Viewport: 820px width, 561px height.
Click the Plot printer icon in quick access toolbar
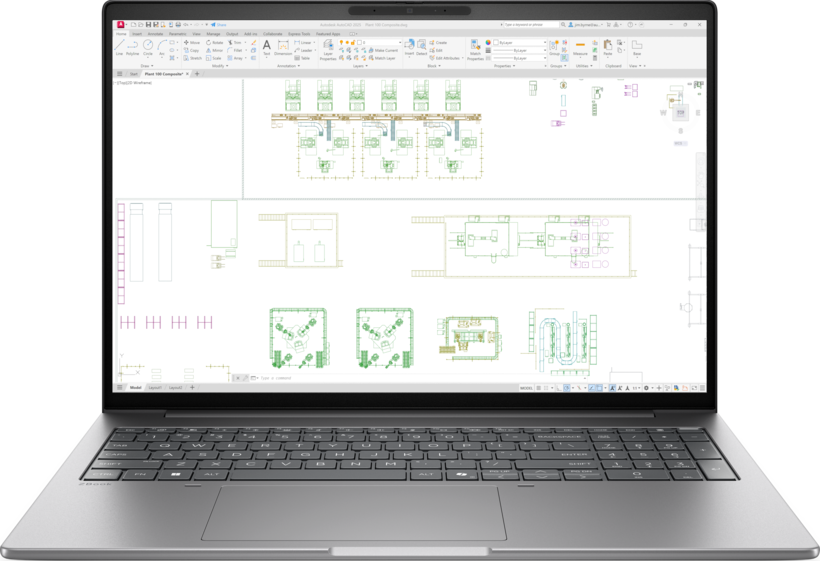click(x=178, y=25)
